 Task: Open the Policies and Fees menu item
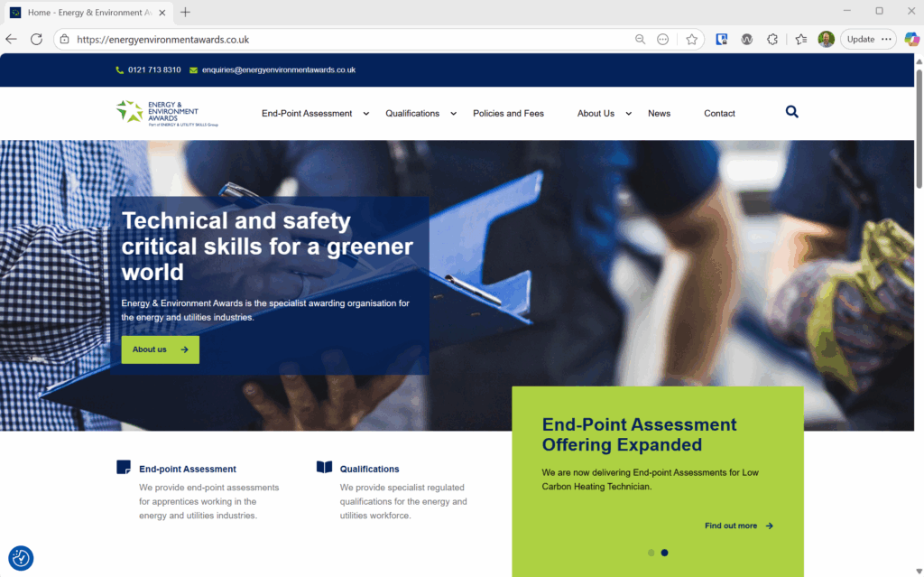[x=508, y=114]
